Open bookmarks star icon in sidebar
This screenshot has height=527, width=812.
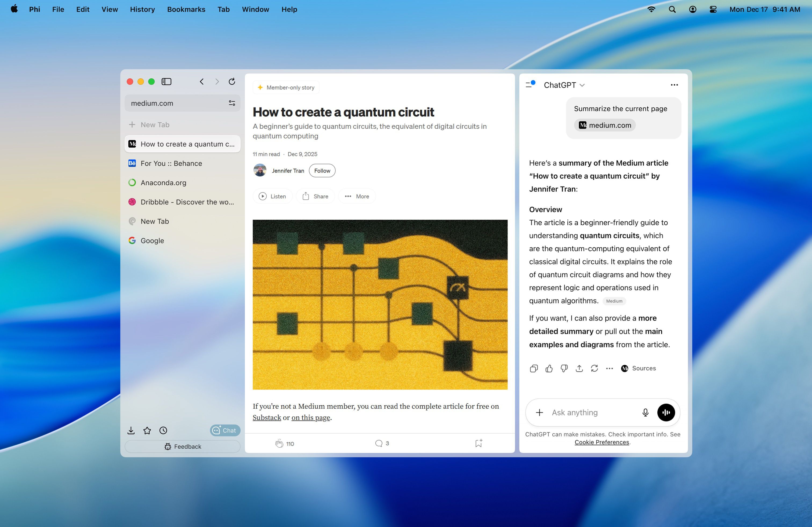[x=147, y=430]
